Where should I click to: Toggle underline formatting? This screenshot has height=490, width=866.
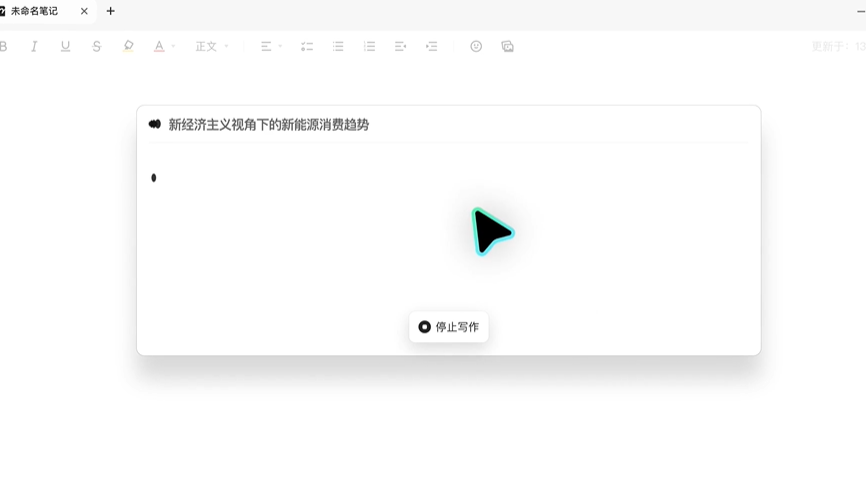(65, 46)
